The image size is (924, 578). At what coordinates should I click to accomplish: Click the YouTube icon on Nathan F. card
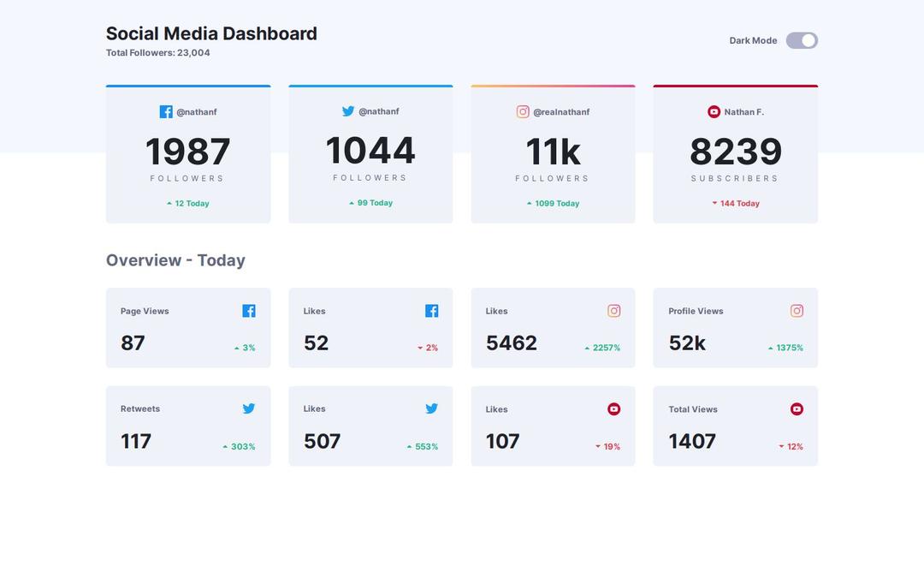tap(713, 111)
